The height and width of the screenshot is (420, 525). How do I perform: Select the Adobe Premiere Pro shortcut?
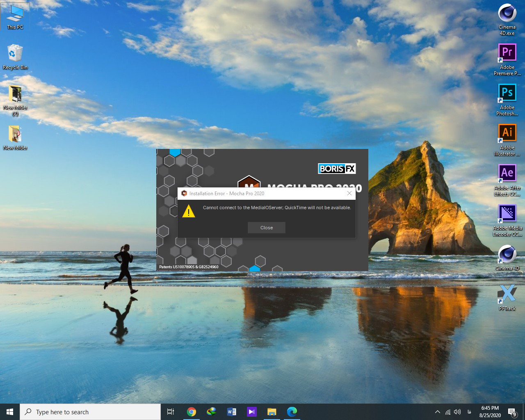tap(507, 59)
